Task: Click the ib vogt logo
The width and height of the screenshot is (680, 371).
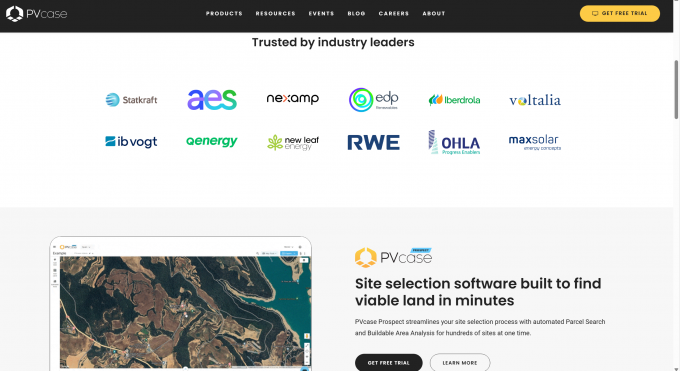Action: click(131, 142)
